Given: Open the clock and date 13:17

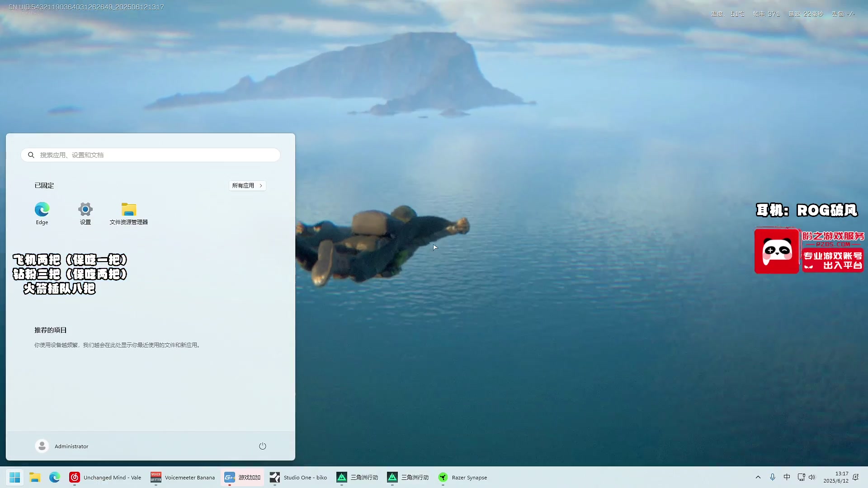Looking at the screenshot, I should (x=835, y=478).
